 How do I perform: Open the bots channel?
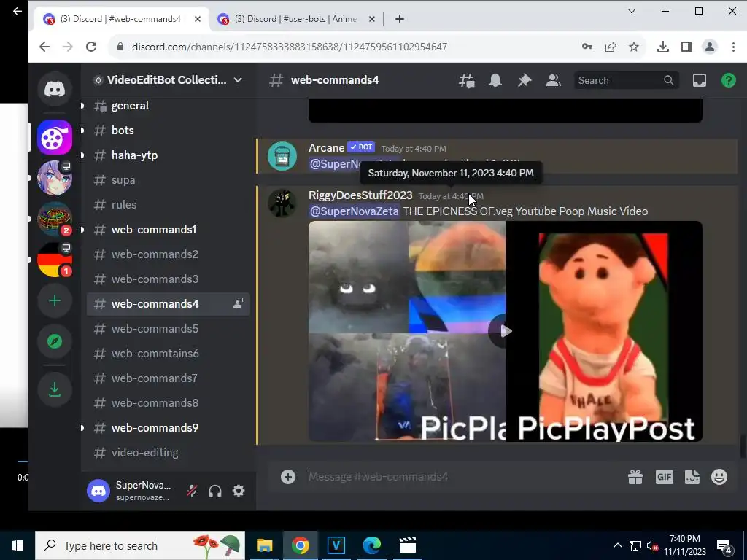tap(169, 131)
